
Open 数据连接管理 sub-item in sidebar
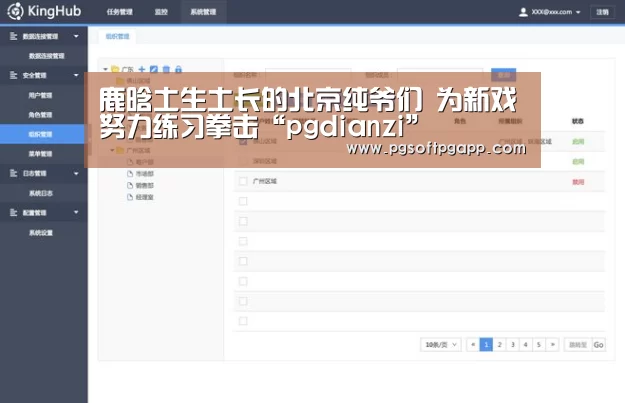point(47,56)
